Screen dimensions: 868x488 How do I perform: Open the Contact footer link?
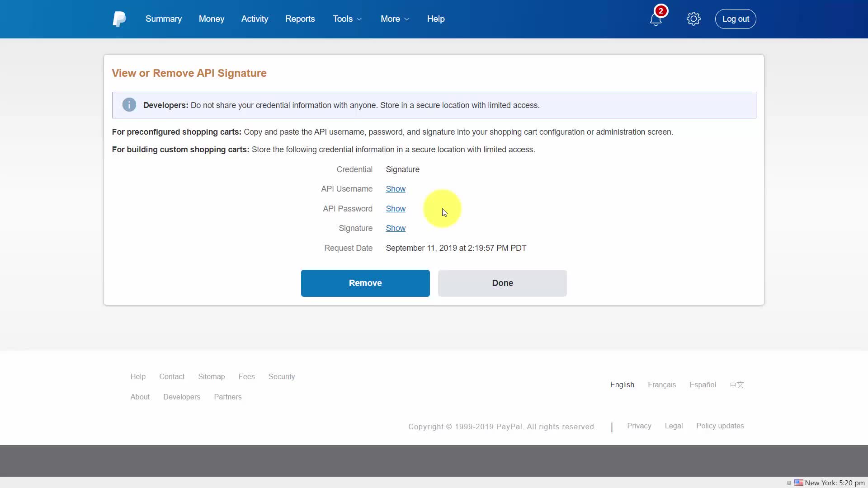coord(172,377)
